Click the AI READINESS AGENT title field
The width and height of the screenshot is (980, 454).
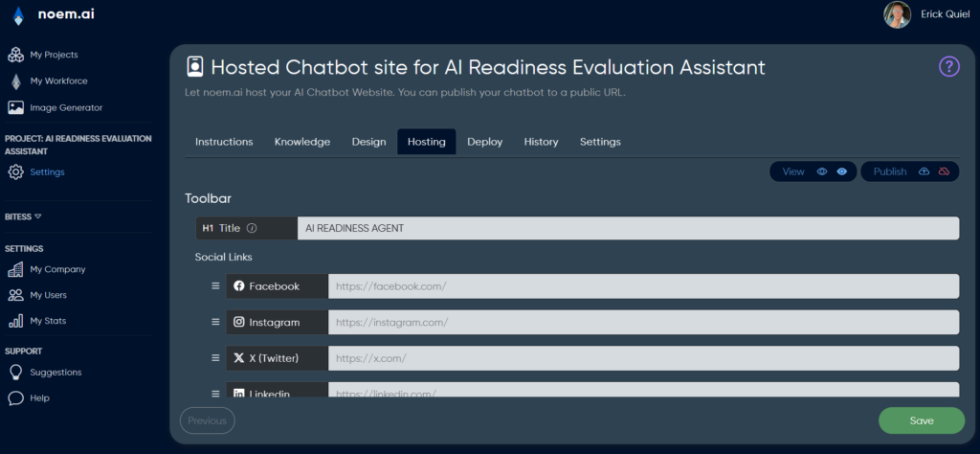(628, 228)
